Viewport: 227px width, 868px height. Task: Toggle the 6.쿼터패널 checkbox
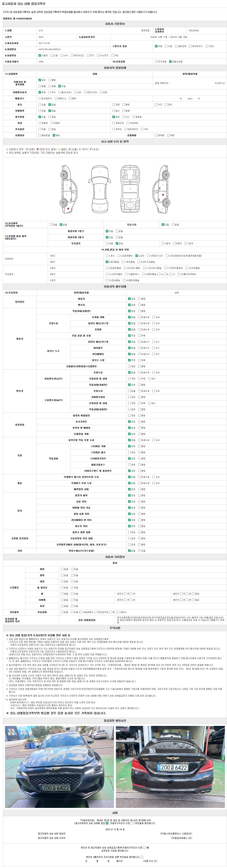(x=107, y=262)
